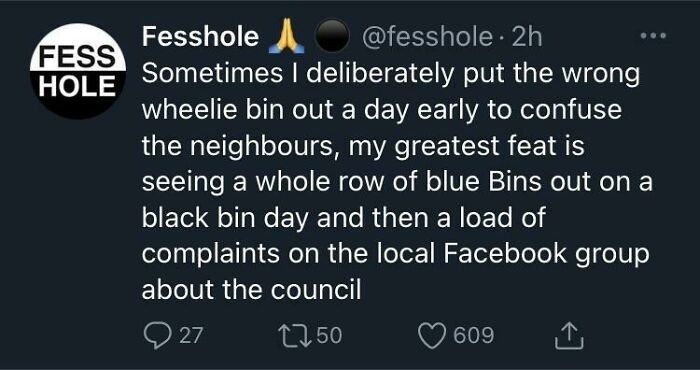Open the reply speech bubble icon
Viewport: 700px width, 370px height.
(157, 335)
